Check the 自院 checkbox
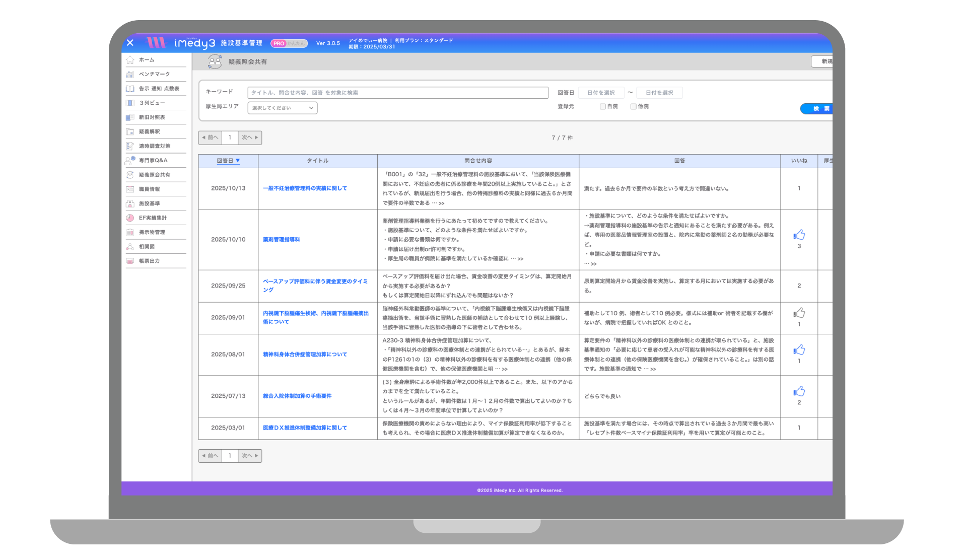963x560 pixels. (x=602, y=107)
